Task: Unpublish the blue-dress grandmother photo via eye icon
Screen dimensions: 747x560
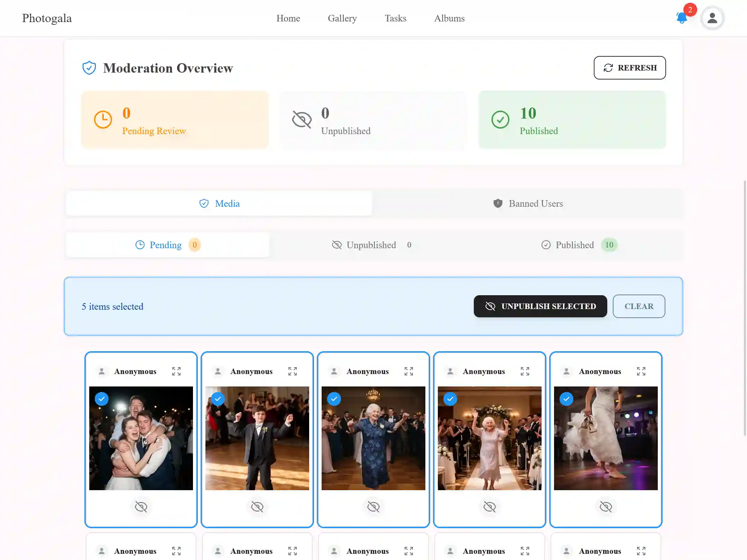Action: [x=373, y=507]
